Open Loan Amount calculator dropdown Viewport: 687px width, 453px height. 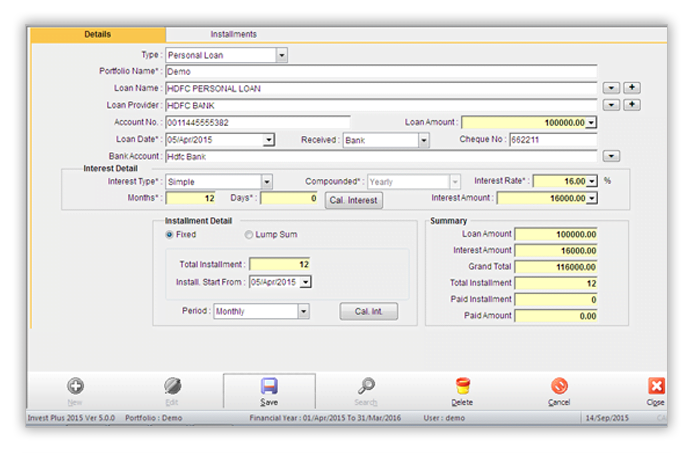[x=591, y=123]
